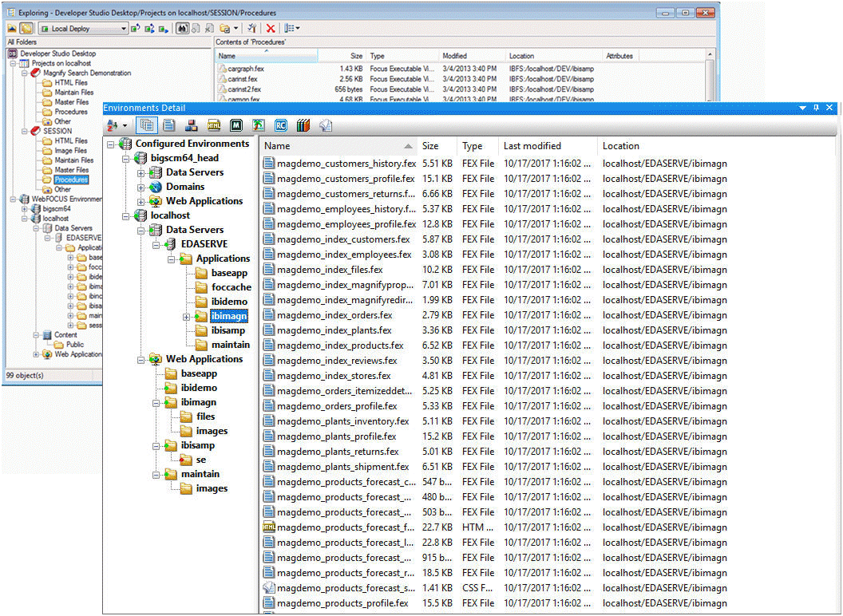Collapse the localhost environment node
Screen dimensions: 843x616
(x=125, y=215)
